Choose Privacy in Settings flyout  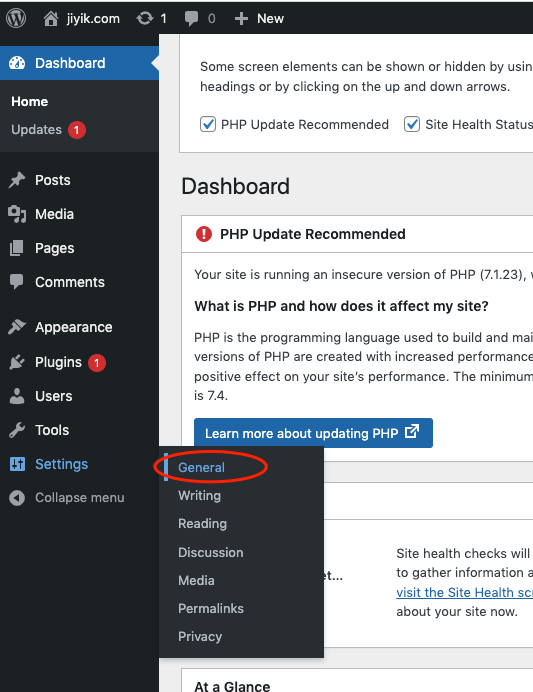click(x=200, y=637)
